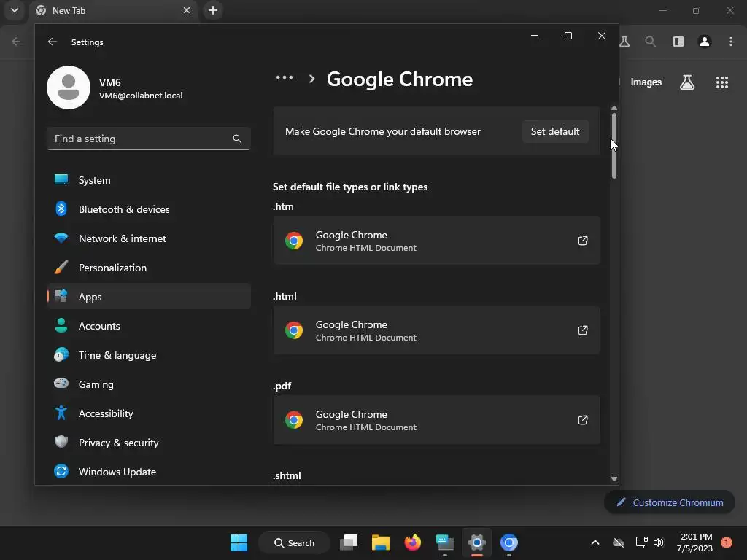Screen dimensions: 747x560
Task: Open the VM6 account profile avatar
Action: click(x=69, y=87)
